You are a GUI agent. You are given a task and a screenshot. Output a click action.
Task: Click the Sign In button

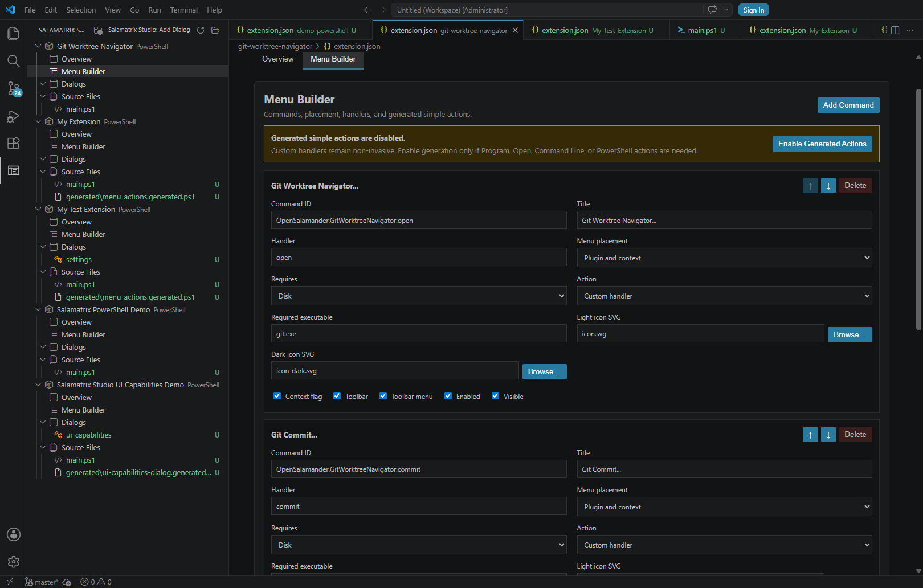pyautogui.click(x=754, y=10)
